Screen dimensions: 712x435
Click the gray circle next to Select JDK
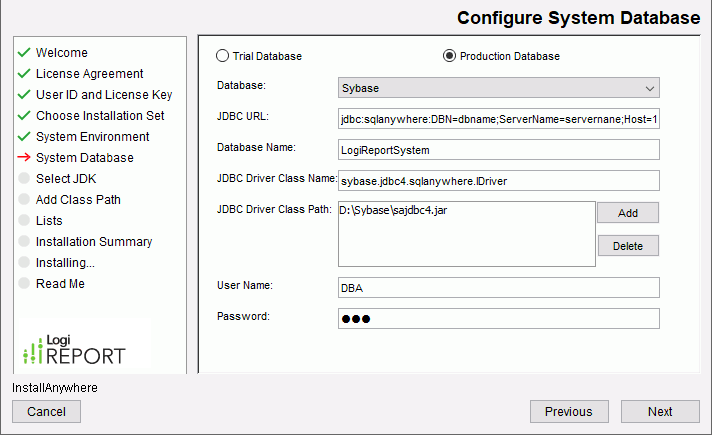[x=24, y=179]
